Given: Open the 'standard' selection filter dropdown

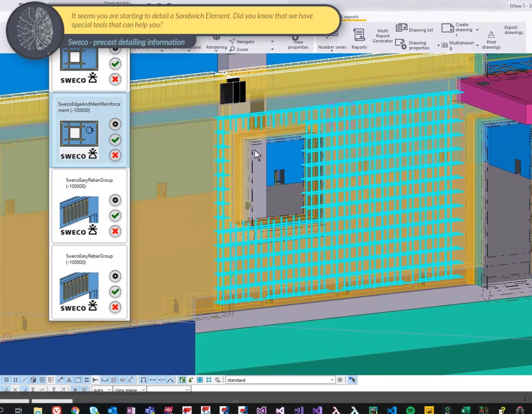Looking at the screenshot, I should click(280, 380).
